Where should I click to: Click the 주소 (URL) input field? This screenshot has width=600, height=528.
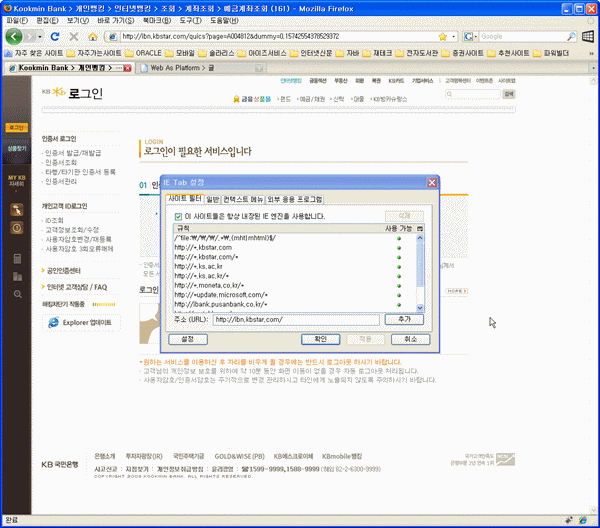296,319
